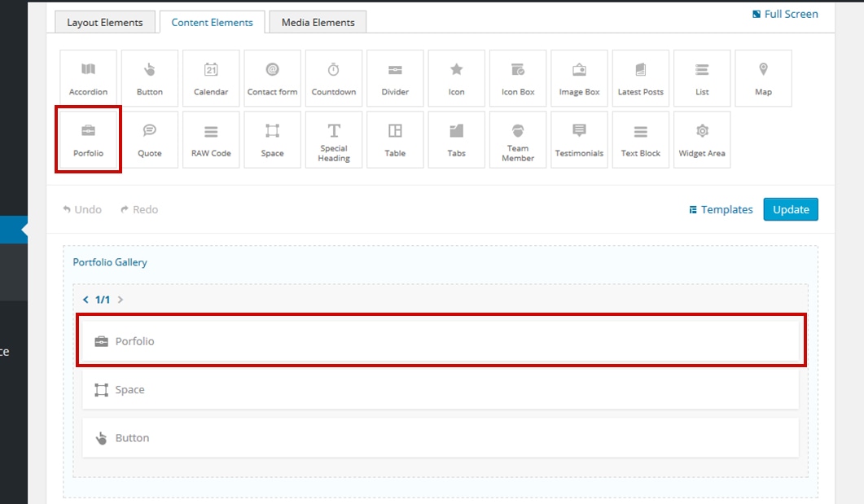Insert the Image Box element
The height and width of the screenshot is (504, 864).
tap(579, 78)
